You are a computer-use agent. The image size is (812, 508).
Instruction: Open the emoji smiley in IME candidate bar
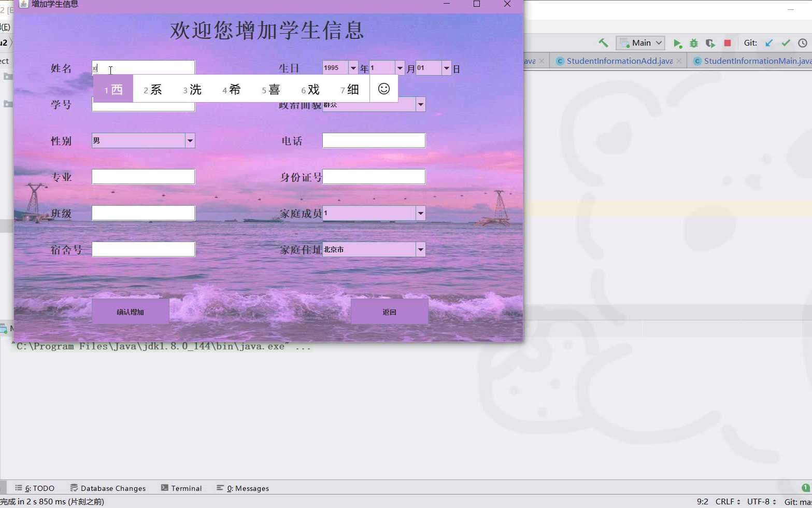point(384,89)
